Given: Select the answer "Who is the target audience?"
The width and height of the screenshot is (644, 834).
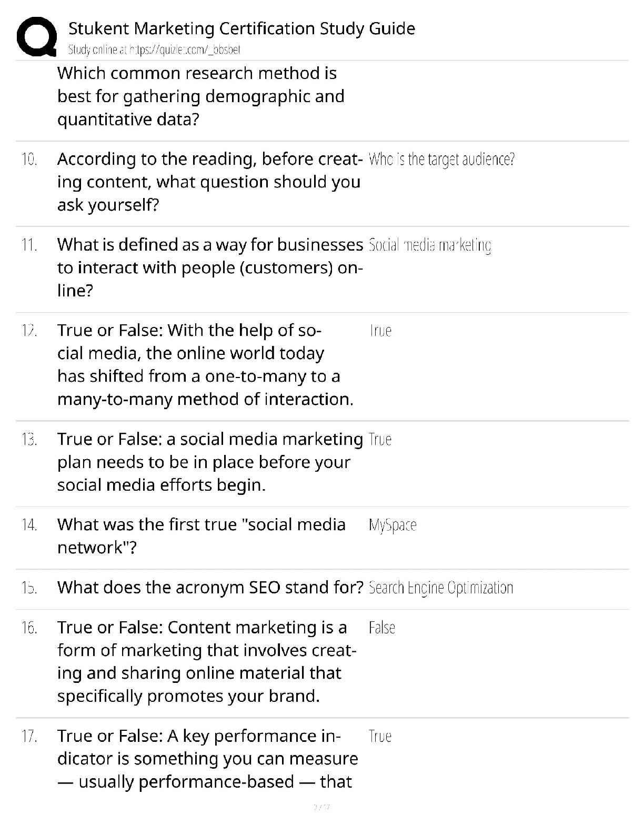Looking at the screenshot, I should click(441, 159).
